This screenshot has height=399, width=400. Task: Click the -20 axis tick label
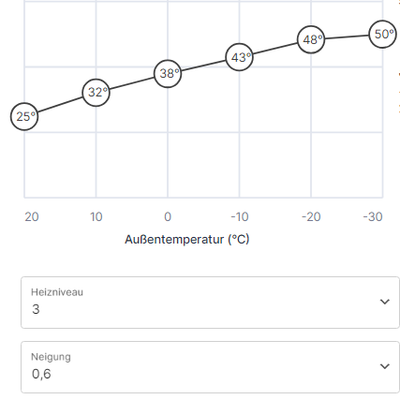click(x=311, y=217)
